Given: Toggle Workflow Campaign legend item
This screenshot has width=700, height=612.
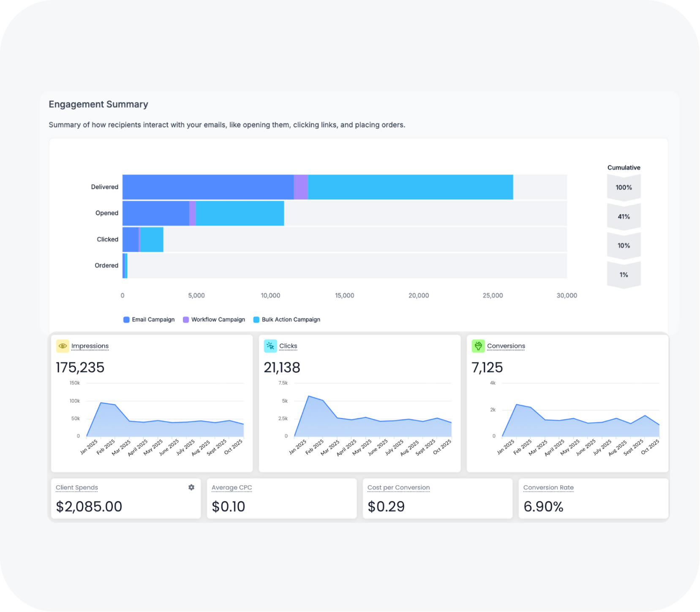Looking at the screenshot, I should (x=214, y=320).
